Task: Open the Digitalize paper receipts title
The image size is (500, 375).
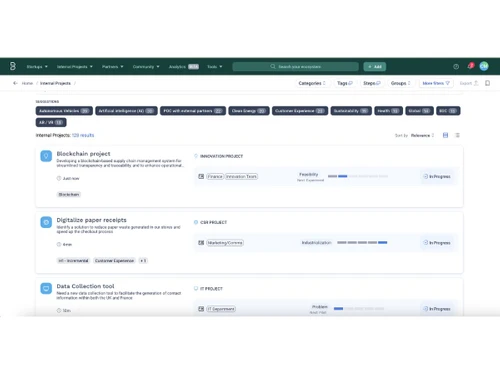Action: tap(92, 220)
